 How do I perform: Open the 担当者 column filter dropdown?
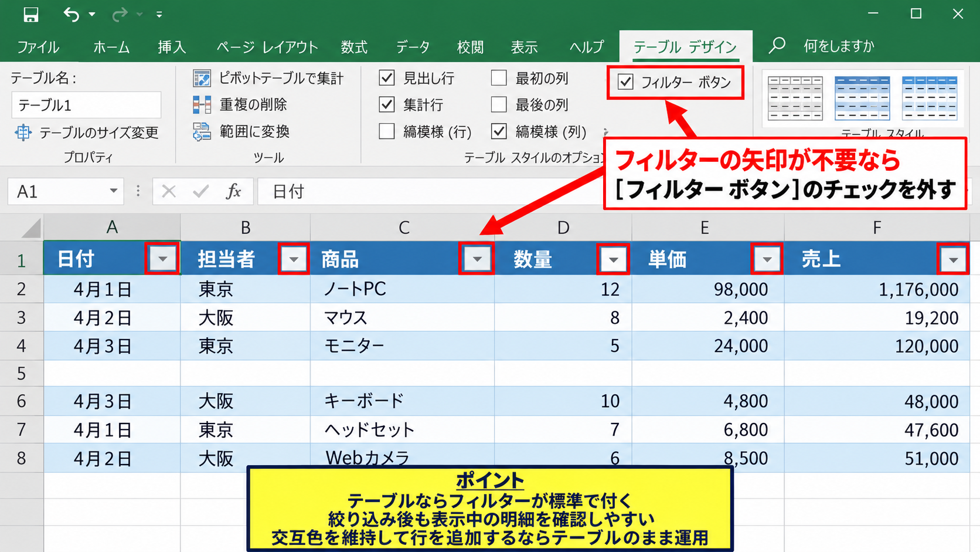[x=294, y=259]
